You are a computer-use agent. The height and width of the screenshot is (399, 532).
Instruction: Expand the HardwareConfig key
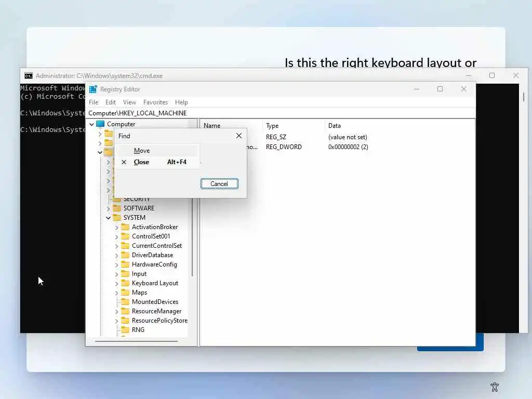(117, 264)
